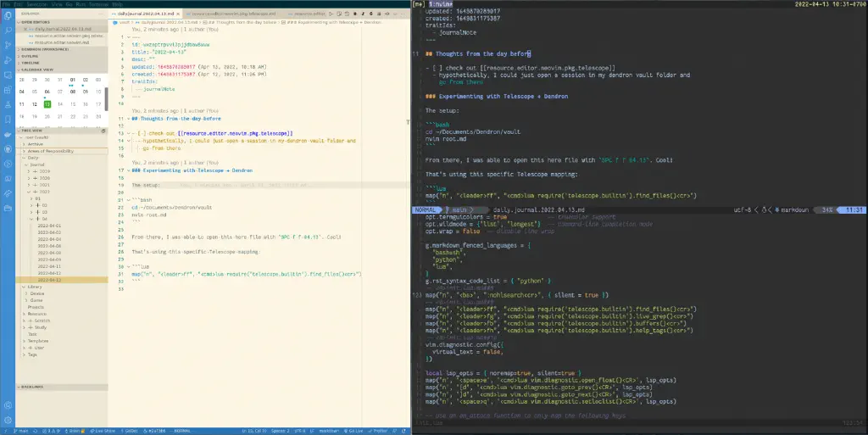The height and width of the screenshot is (435, 868).
Task: Click Live Share in status bar
Action: [103, 431]
